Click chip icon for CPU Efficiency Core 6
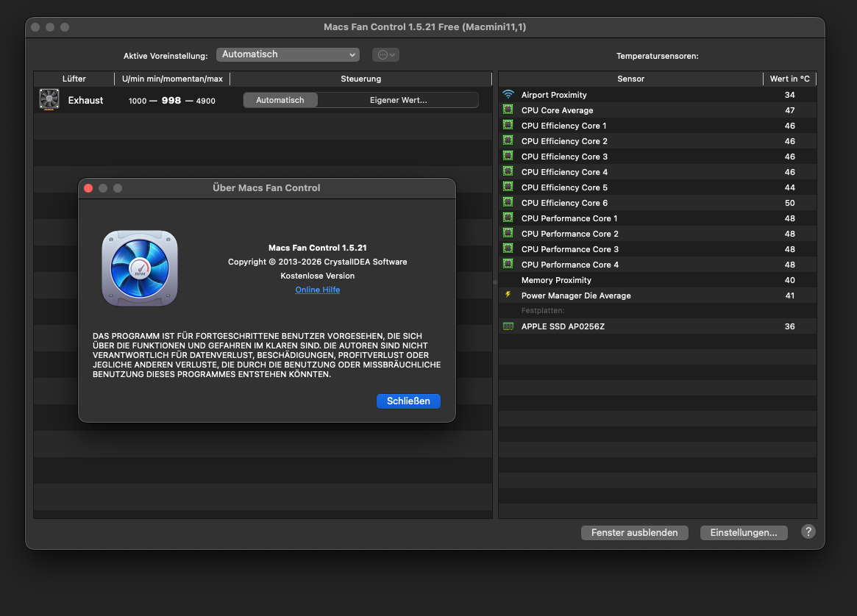 (x=508, y=202)
